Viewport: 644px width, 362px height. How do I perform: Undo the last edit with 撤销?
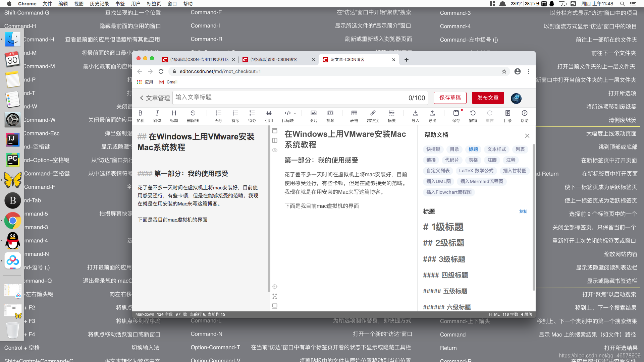click(473, 116)
